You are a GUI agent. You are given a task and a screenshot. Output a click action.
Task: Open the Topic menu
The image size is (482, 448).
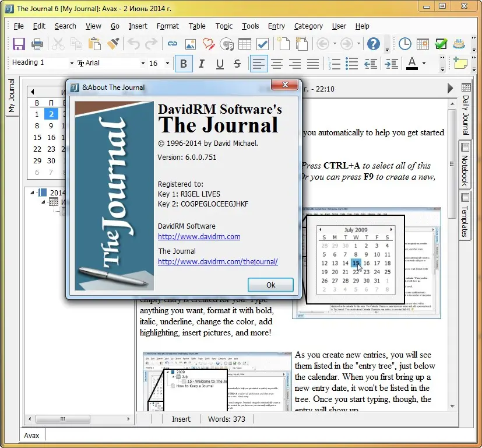tap(224, 26)
